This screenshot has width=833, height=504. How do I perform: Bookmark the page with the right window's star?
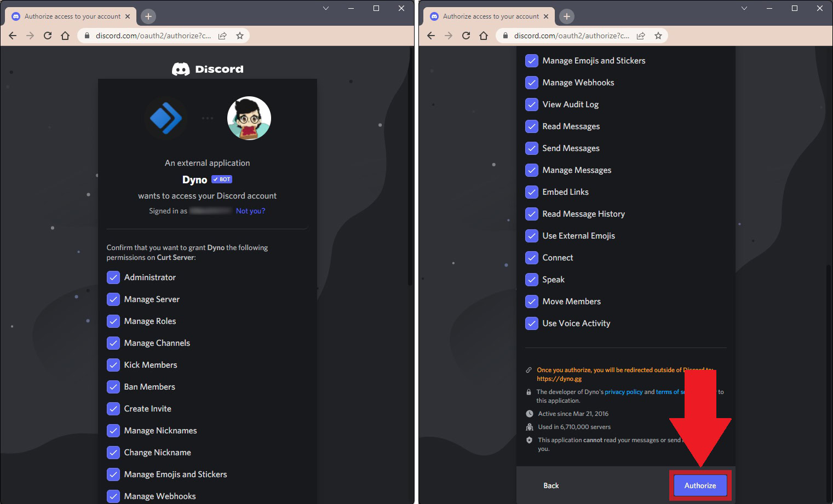pos(658,36)
